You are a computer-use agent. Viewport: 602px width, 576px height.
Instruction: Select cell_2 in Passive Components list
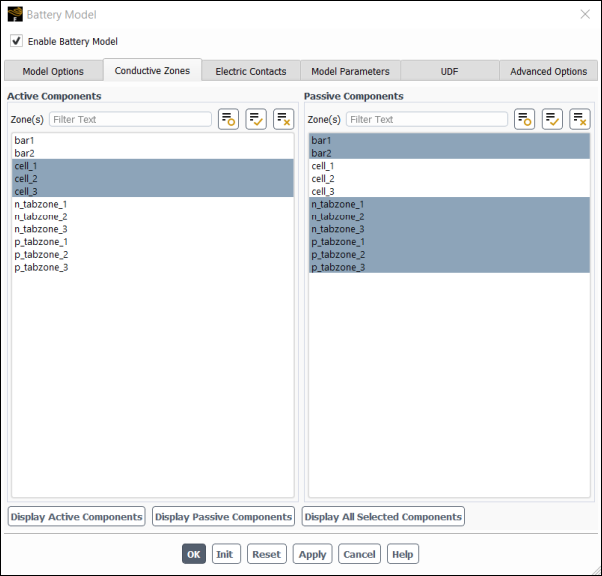(x=323, y=179)
